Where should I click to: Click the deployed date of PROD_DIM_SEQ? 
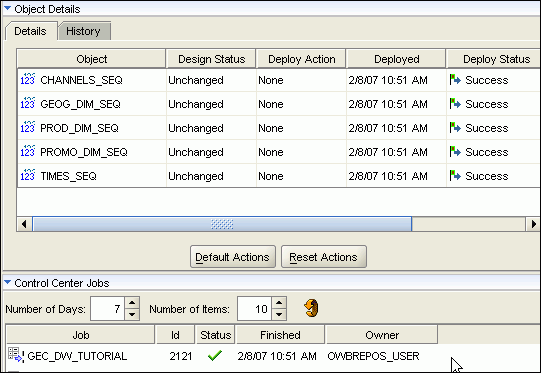(388, 128)
